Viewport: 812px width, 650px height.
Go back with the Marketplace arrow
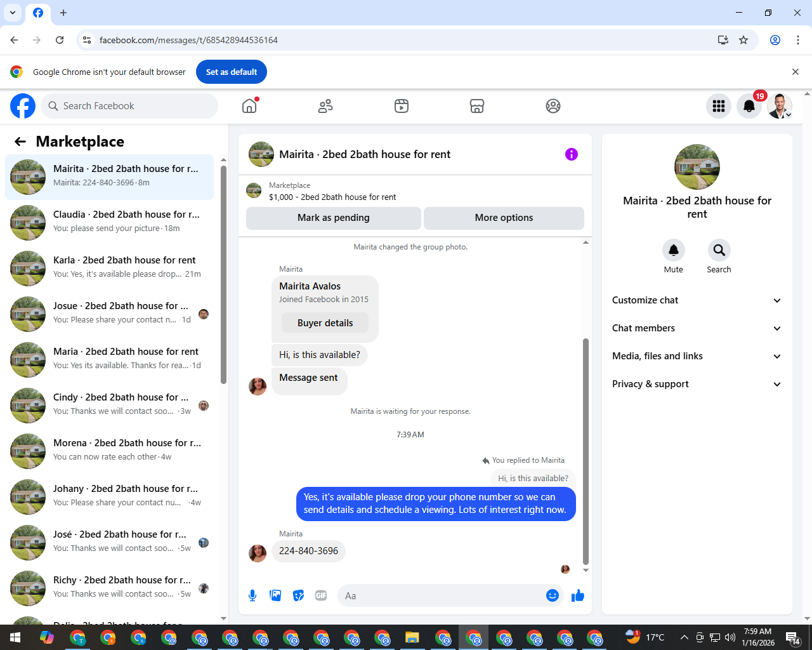[x=20, y=142]
